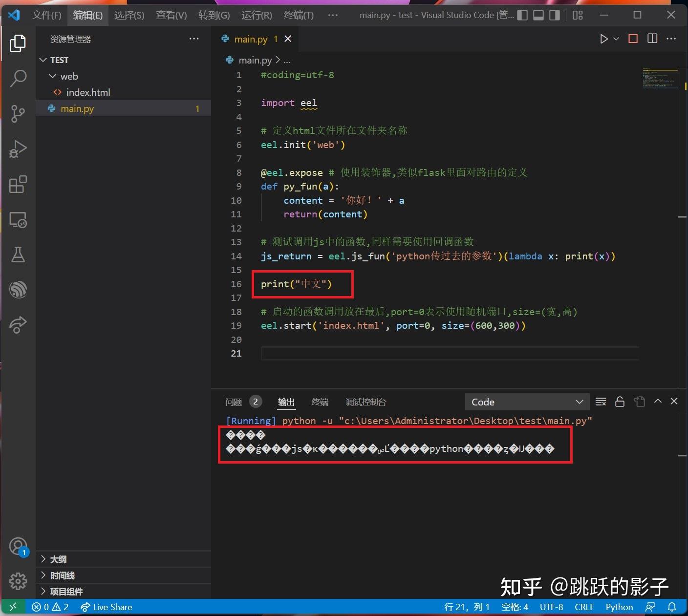
Task: Click the red Stop Code Run icon
Action: pos(633,39)
